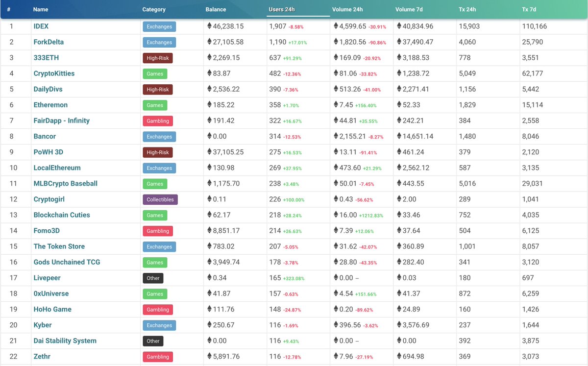Image resolution: width=588 pixels, height=366 pixels.
Task: Click the High-Risk tag in DailyDivs row
Action: 158,90
